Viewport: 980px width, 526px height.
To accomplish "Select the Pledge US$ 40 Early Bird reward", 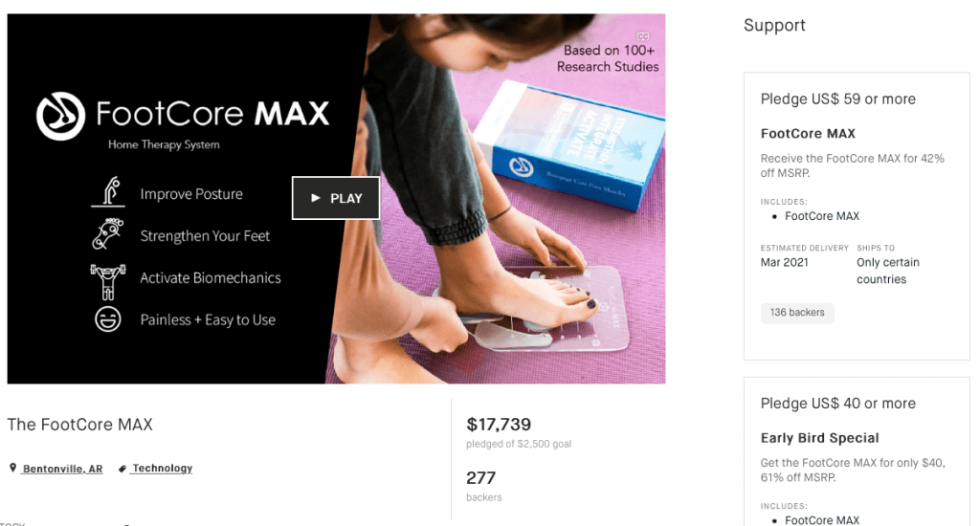I will (x=837, y=404).
